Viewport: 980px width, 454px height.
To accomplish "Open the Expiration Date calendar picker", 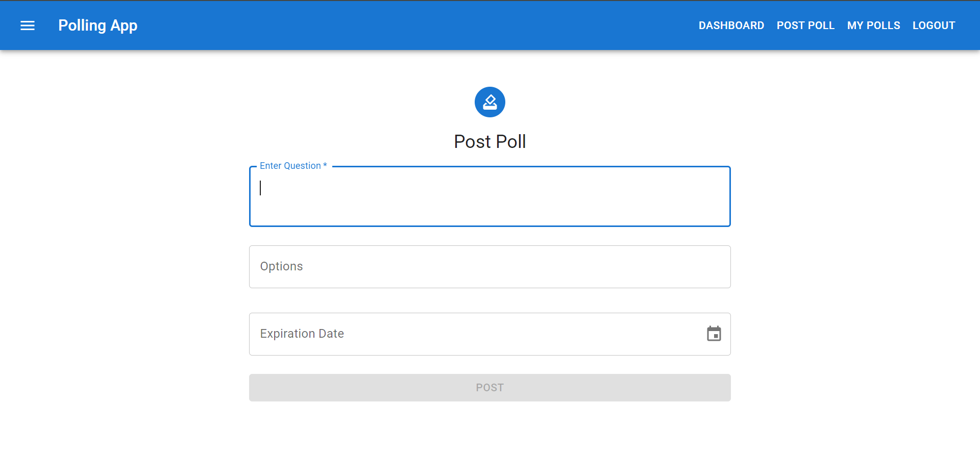I will click(714, 334).
